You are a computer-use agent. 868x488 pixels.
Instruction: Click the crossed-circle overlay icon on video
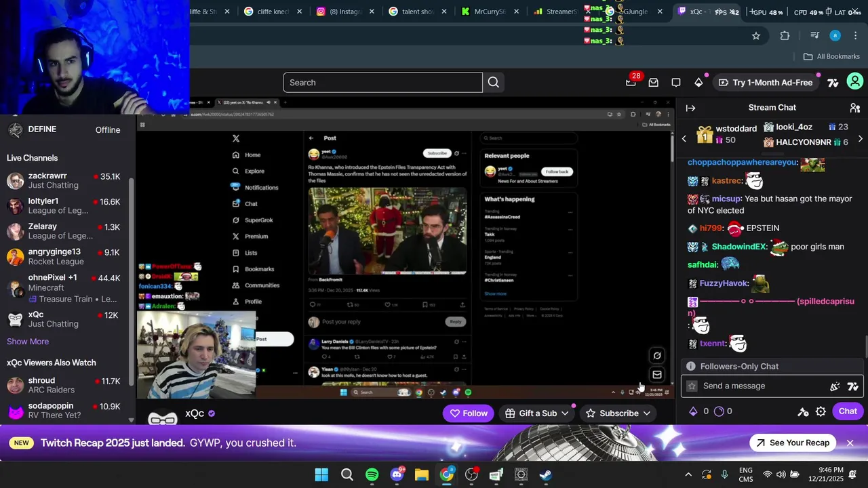(x=656, y=356)
